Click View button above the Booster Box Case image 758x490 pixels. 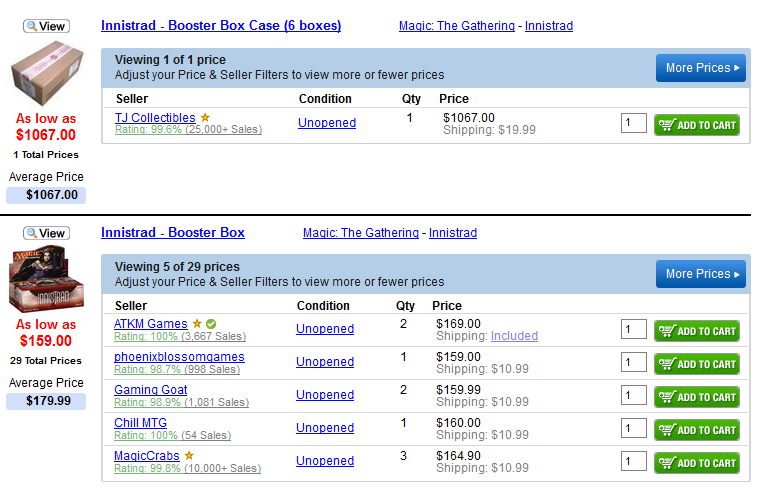46,26
